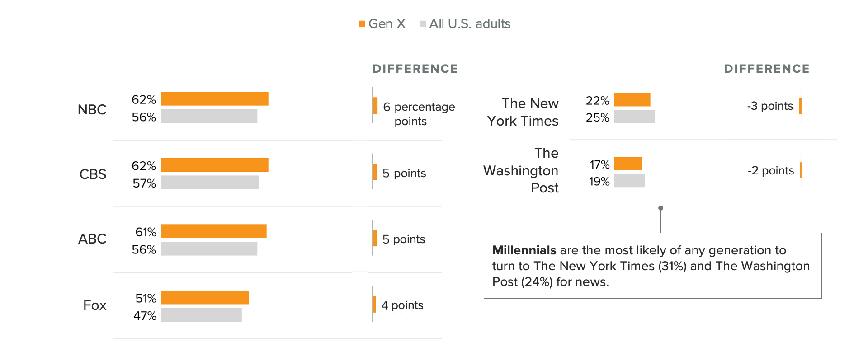
Task: Select the gray ABC 56% bar
Action: click(209, 249)
